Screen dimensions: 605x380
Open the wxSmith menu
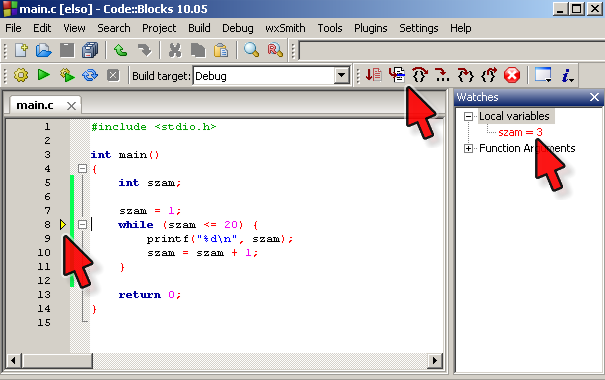(285, 28)
